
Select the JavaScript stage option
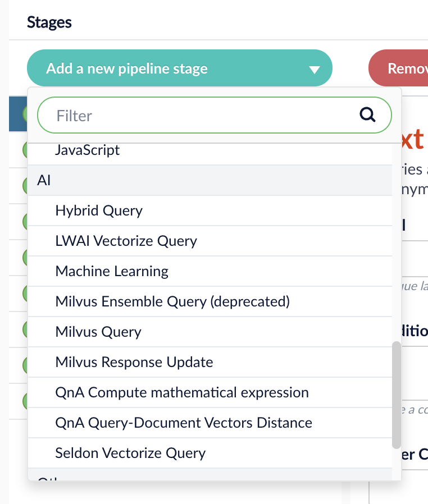coord(88,150)
